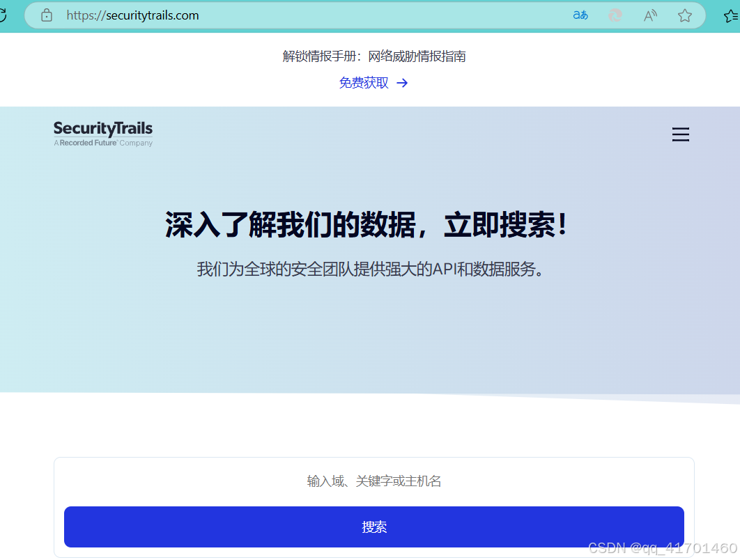Click the page reload icon

(x=3, y=15)
